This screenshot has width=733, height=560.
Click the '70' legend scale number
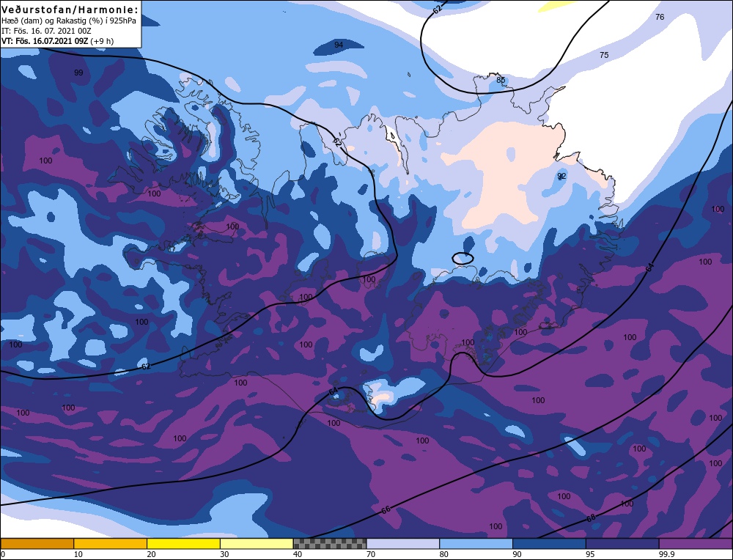pyautogui.click(x=371, y=554)
